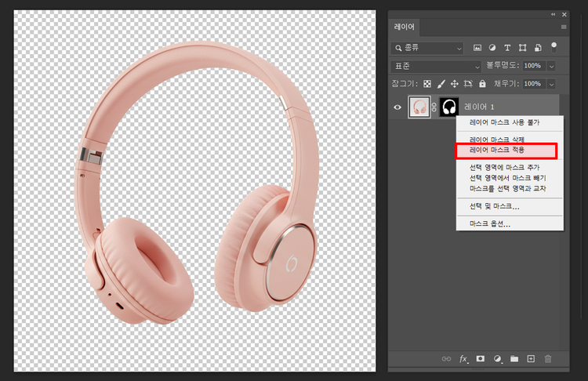Open the 종류 filter type dropdown

(426, 48)
